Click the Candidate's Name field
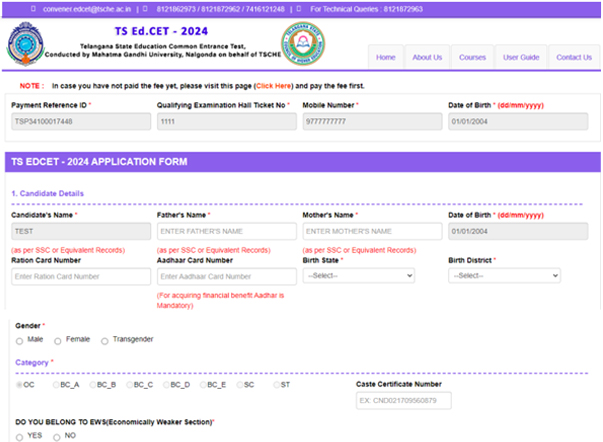This screenshot has height=442, width=603. 81,231
